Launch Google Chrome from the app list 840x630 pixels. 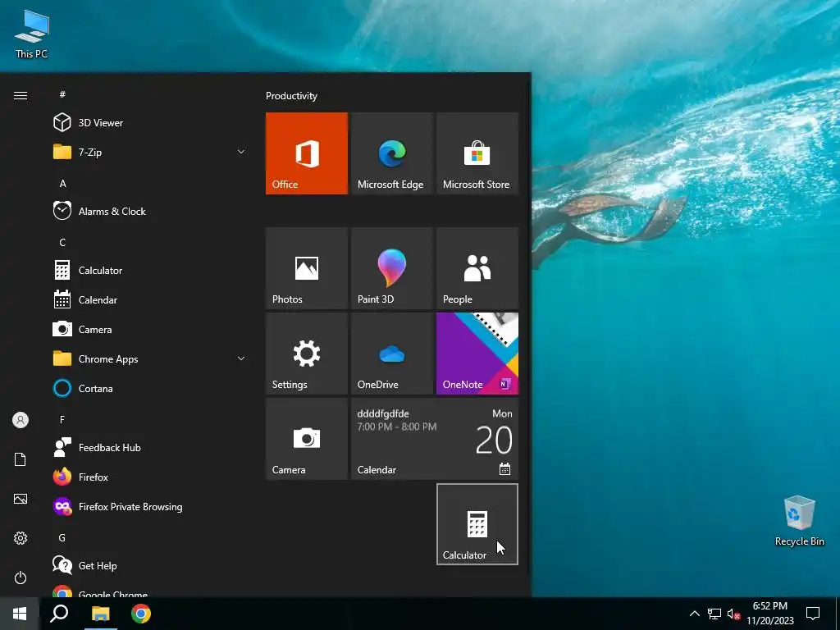(x=150, y=591)
